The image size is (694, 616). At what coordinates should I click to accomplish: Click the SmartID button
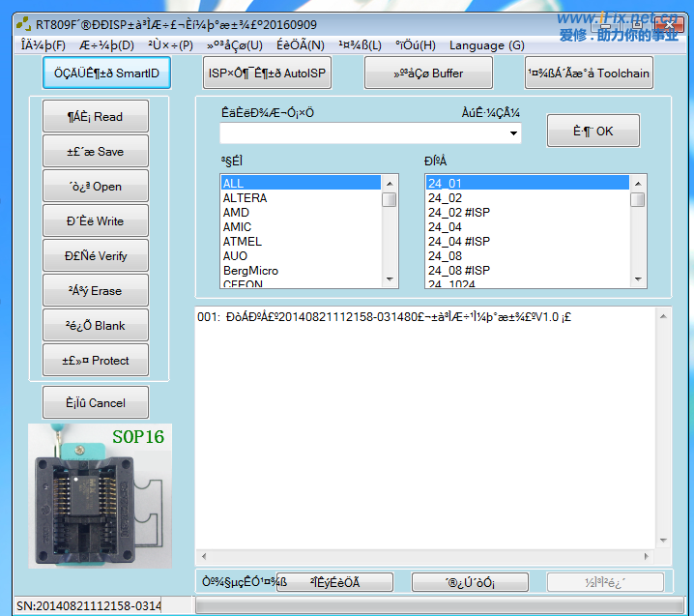click(x=106, y=73)
